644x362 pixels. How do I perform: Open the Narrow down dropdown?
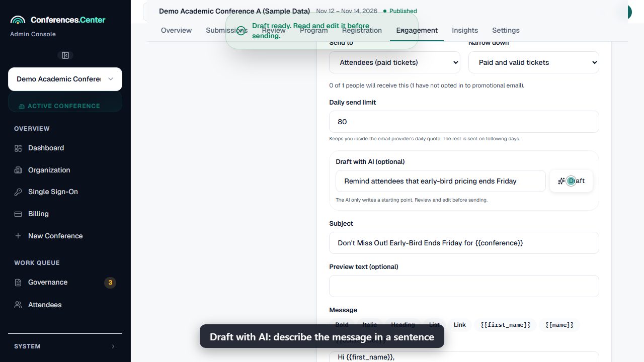coord(534,62)
